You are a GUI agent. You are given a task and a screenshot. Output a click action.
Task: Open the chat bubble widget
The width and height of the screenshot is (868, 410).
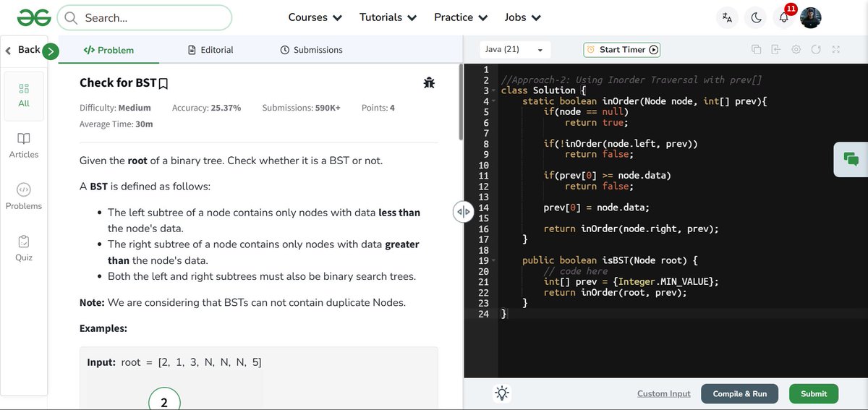click(x=851, y=159)
